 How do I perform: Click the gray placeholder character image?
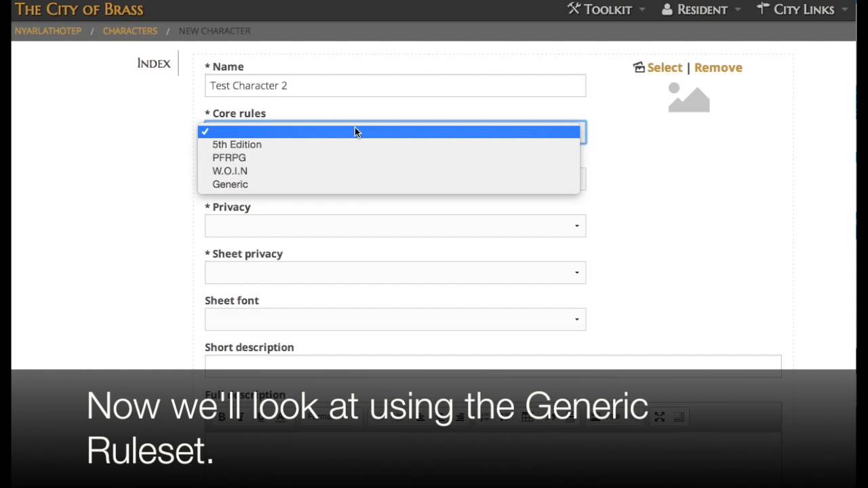click(688, 98)
